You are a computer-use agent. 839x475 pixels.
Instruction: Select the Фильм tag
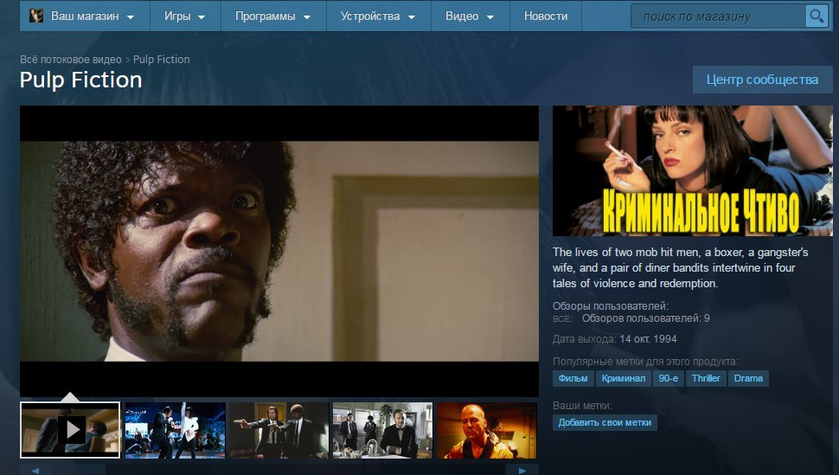573,378
